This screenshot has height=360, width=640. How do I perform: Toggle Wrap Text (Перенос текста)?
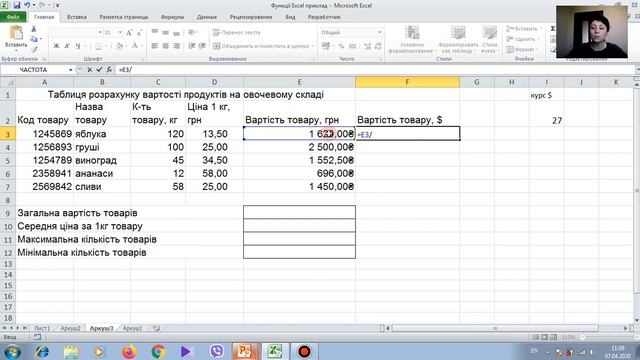point(237,32)
